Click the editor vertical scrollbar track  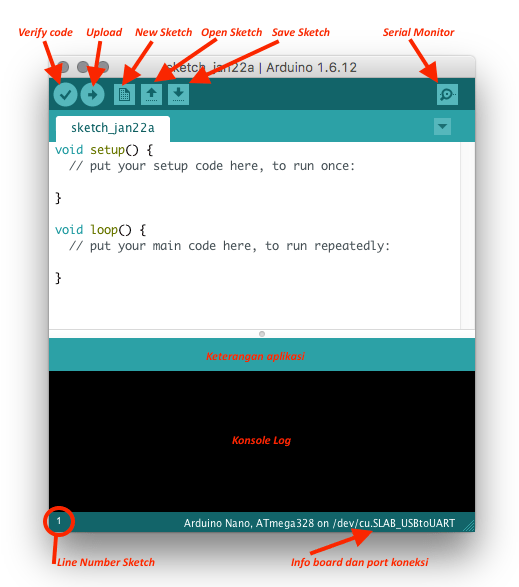coord(467,235)
